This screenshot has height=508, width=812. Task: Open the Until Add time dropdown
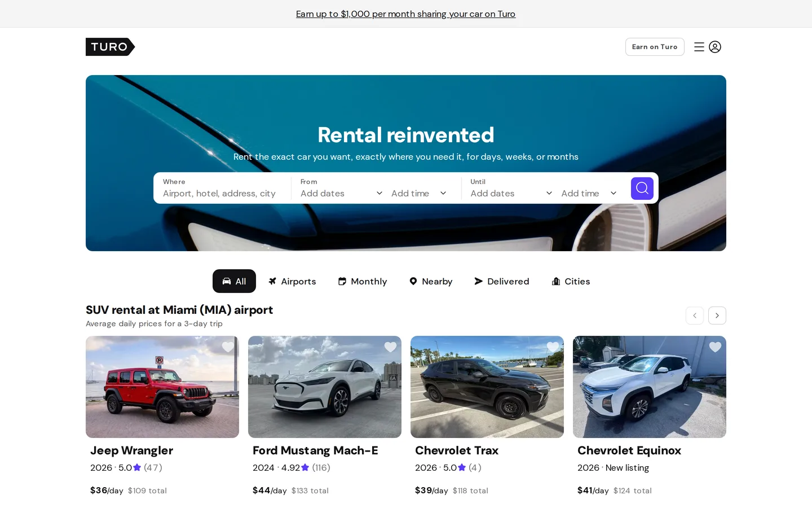pyautogui.click(x=589, y=193)
